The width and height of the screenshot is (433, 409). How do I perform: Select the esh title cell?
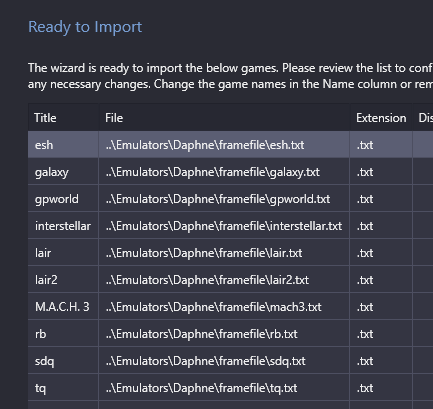click(63, 145)
